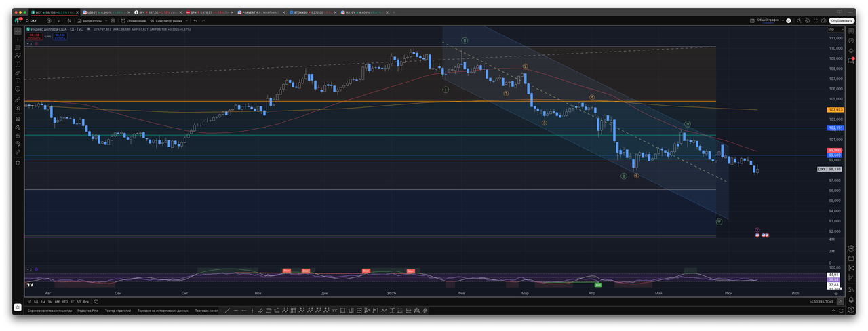Click the Оповещения alert button
Image resolution: width=868 pixels, height=331 pixels.
pyautogui.click(x=131, y=21)
